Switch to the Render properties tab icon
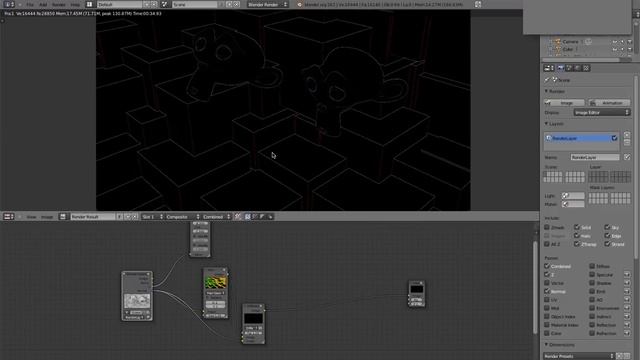The width and height of the screenshot is (640, 360). pos(561,68)
